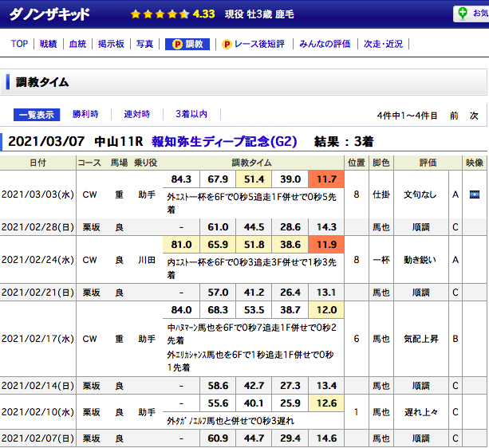
Task: Click the 位置 column header
Action: pos(357,163)
